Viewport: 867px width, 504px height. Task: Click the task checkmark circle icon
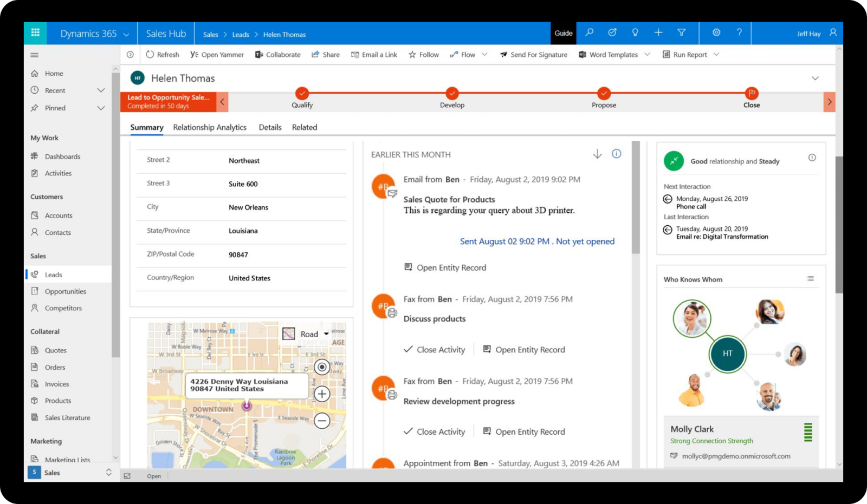(612, 32)
